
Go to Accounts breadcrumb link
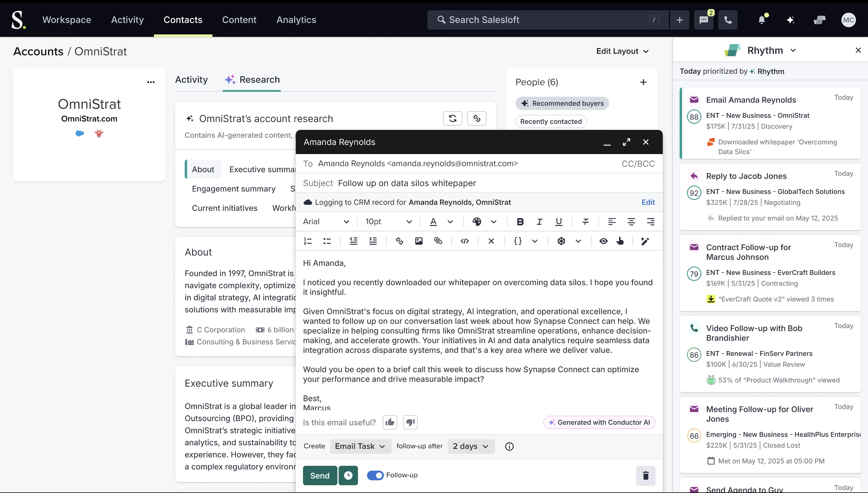pyautogui.click(x=38, y=51)
